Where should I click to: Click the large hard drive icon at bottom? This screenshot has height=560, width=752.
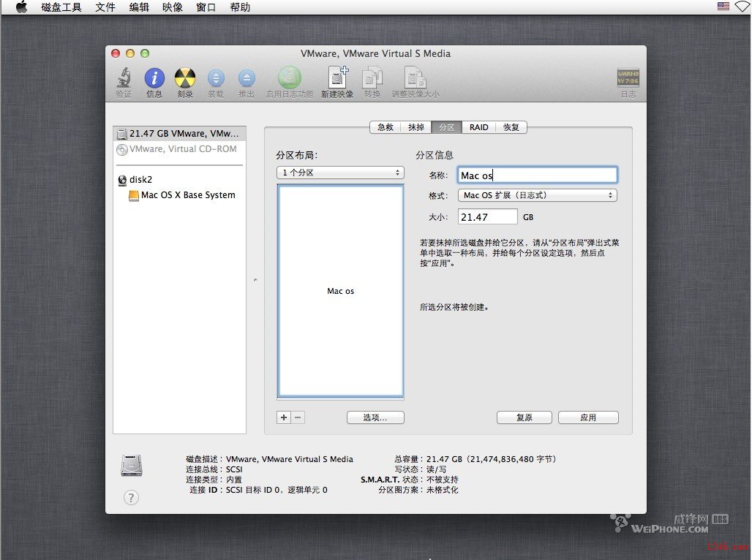pos(132,465)
